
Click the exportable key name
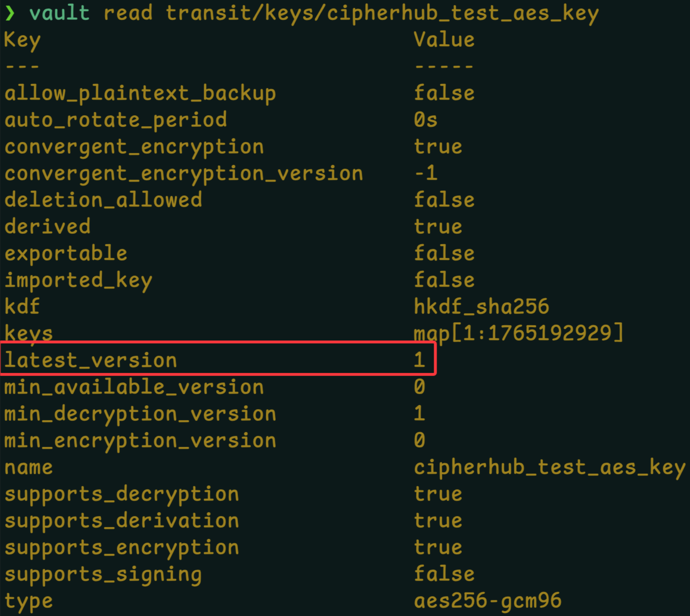click(x=66, y=254)
